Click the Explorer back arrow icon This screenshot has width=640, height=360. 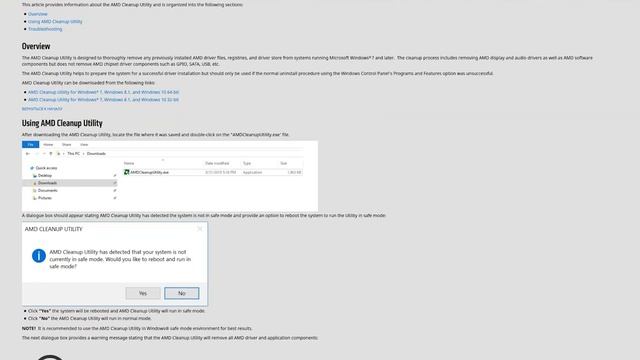coord(28,154)
